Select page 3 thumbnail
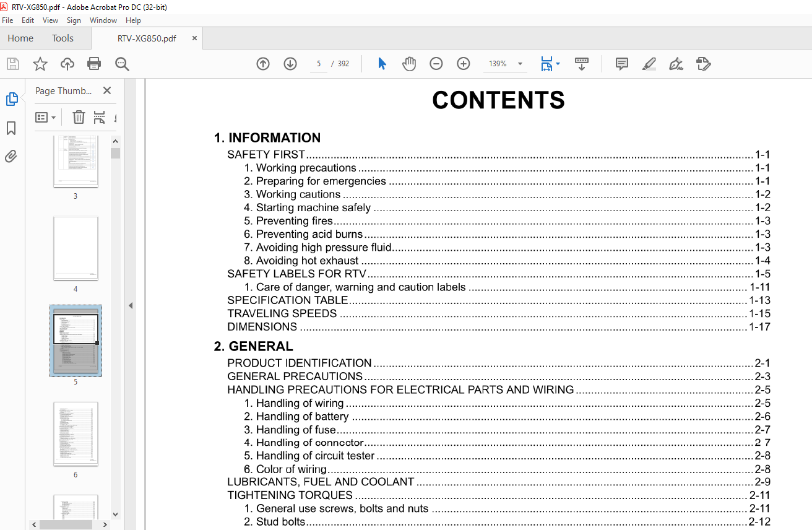Image resolution: width=812 pixels, height=530 pixels. click(x=76, y=162)
